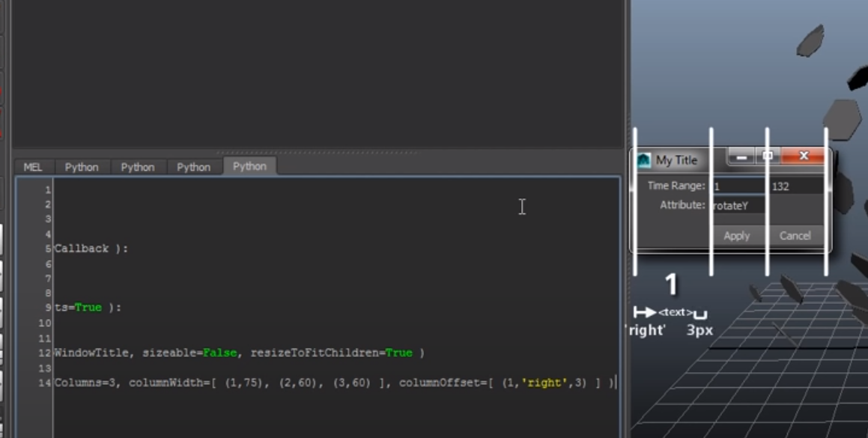Image resolution: width=868 pixels, height=438 pixels.
Task: Click the False keyword on line 12
Action: pyautogui.click(x=214, y=353)
